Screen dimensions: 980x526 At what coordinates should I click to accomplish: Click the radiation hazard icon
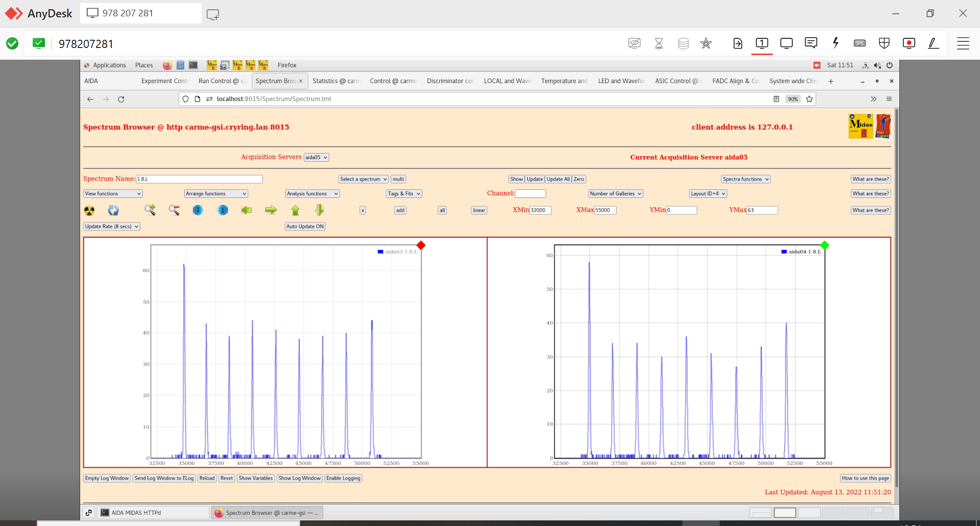(89, 210)
